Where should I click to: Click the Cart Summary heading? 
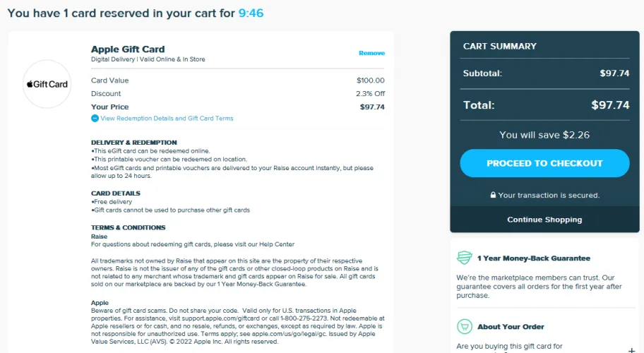tap(499, 47)
